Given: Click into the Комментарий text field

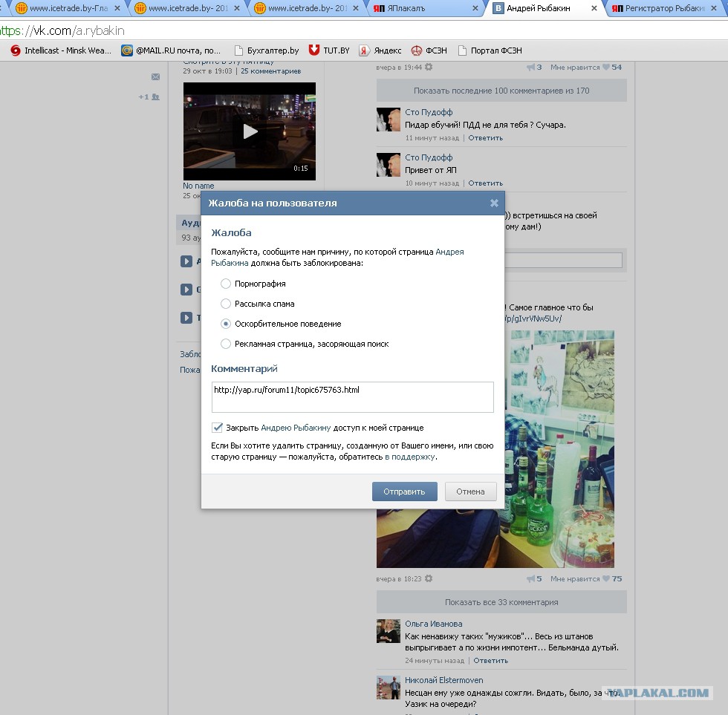Looking at the screenshot, I should pos(352,397).
